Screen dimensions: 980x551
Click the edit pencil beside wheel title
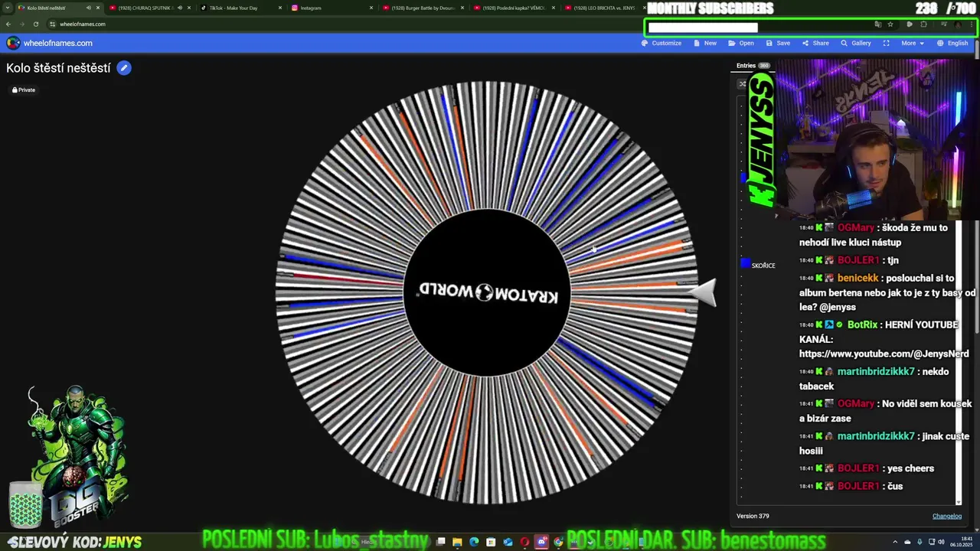124,68
